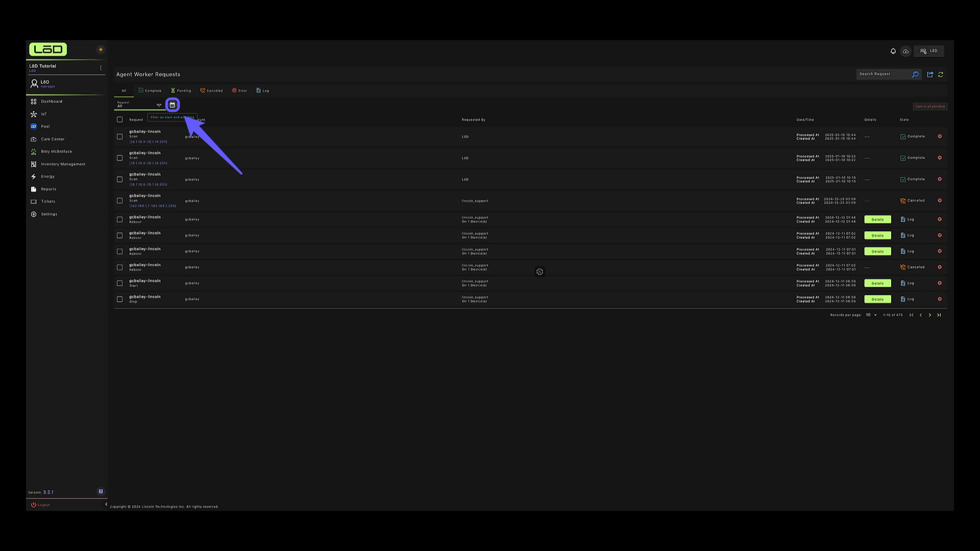Delete the Scan request from 2025-01-10 10:22
This screenshot has height=551, width=980.
pyautogui.click(x=940, y=158)
